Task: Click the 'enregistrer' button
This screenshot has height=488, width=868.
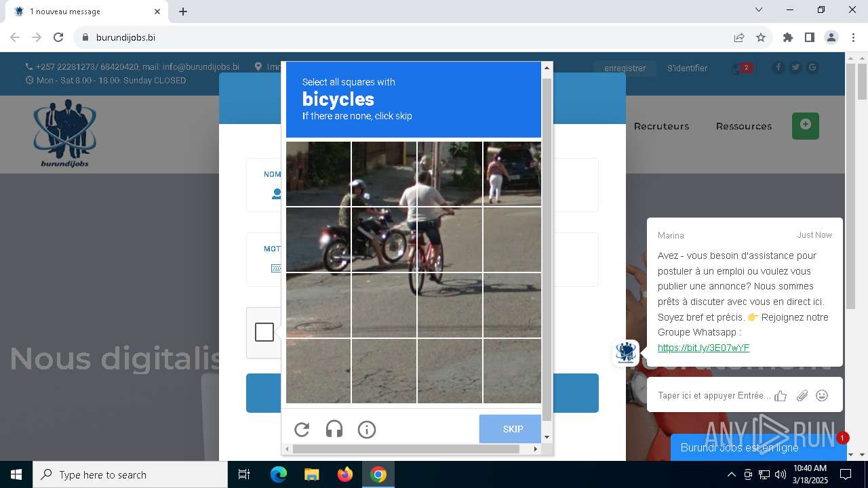Action: click(625, 68)
